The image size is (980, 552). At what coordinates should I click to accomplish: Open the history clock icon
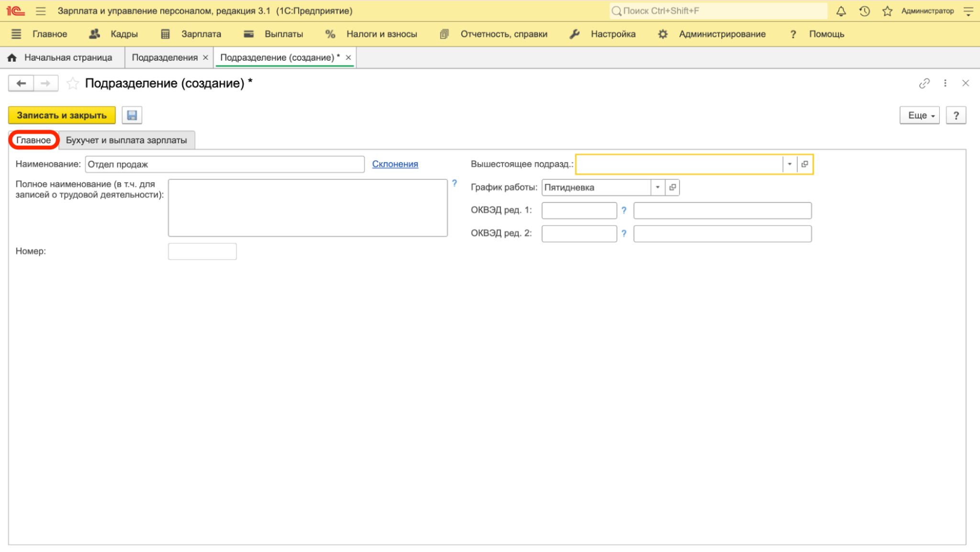(x=864, y=11)
